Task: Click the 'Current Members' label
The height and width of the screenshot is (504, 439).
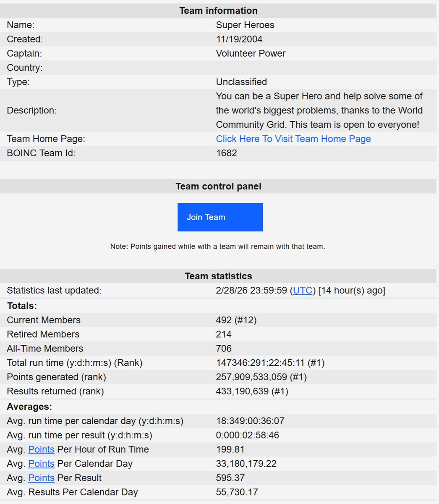Action: point(44,320)
